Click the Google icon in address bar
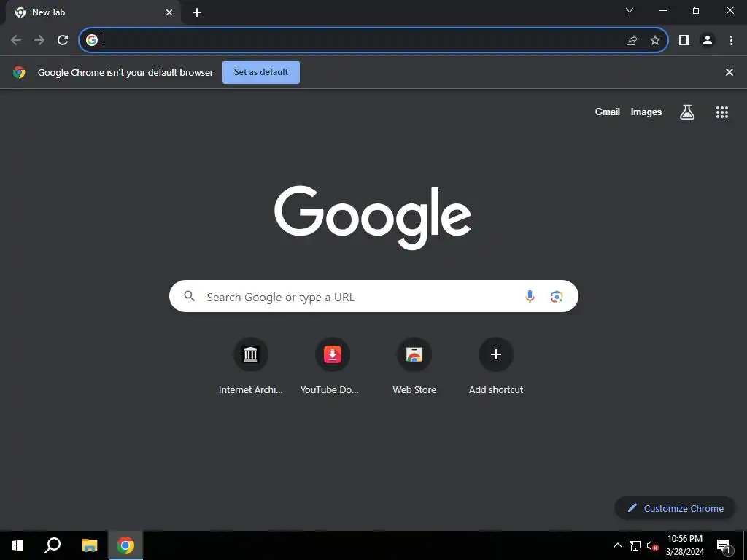 92,40
